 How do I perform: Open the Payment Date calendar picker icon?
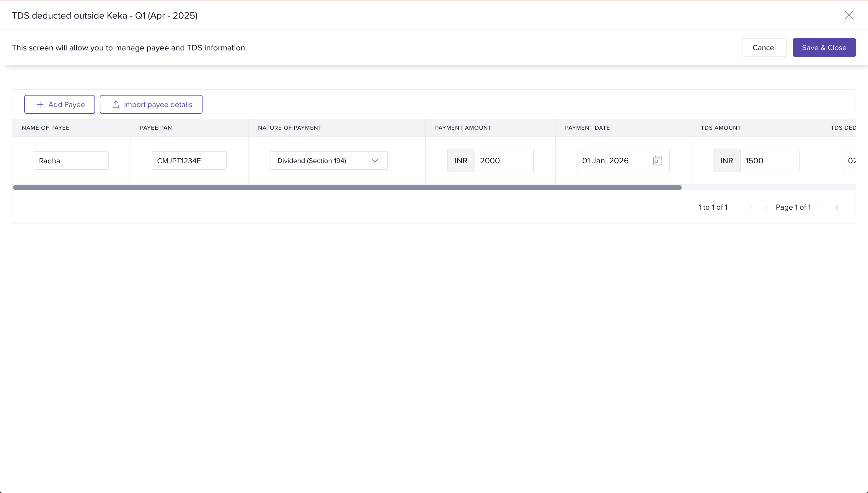point(657,160)
